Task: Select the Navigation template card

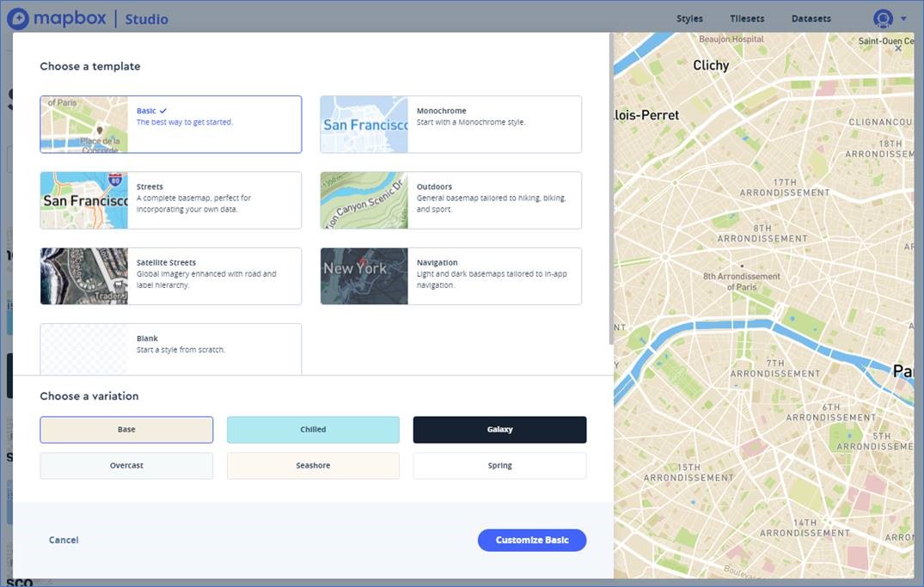Action: 450,277
